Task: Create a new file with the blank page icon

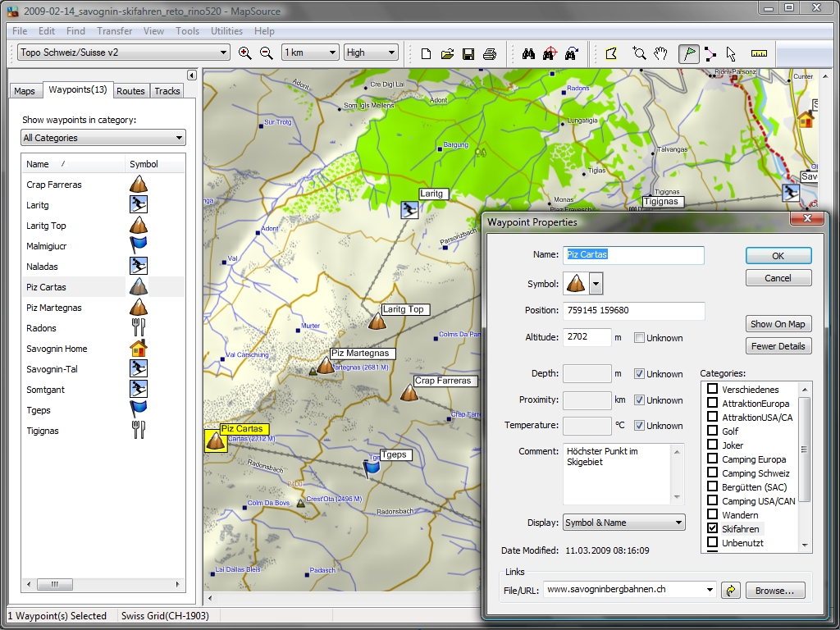Action: point(426,53)
